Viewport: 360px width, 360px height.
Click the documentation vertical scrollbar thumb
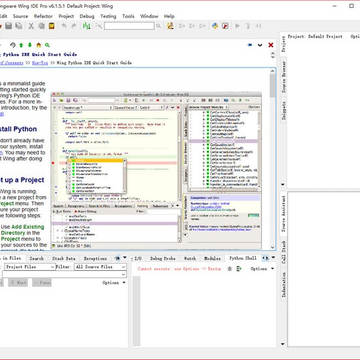(x=272, y=85)
